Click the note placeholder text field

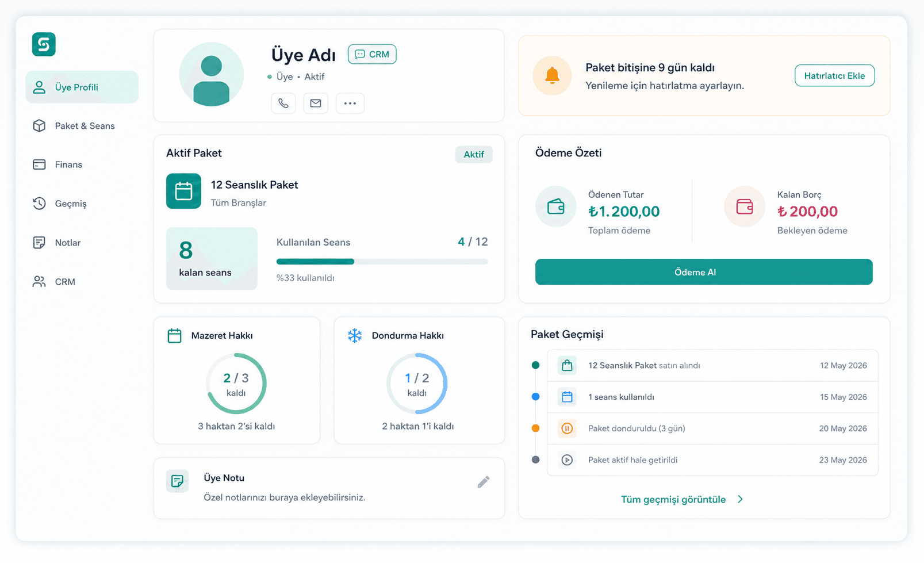285,497
